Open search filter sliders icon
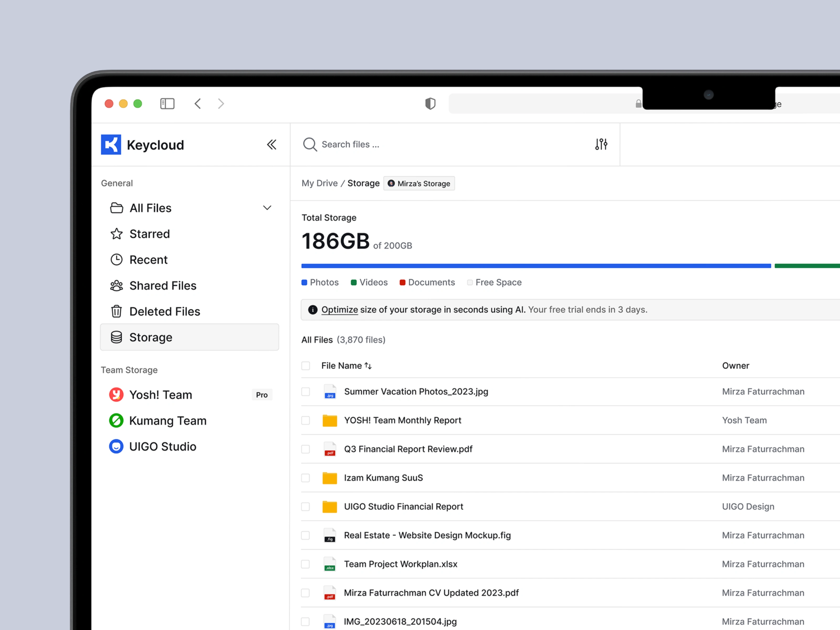This screenshot has height=630, width=840. (601, 144)
